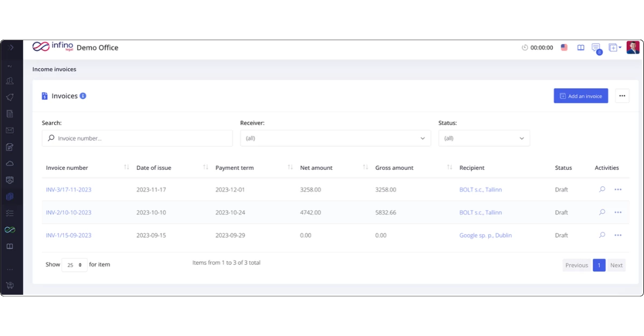Click the checklist tasks icon in sidebar

point(10,213)
